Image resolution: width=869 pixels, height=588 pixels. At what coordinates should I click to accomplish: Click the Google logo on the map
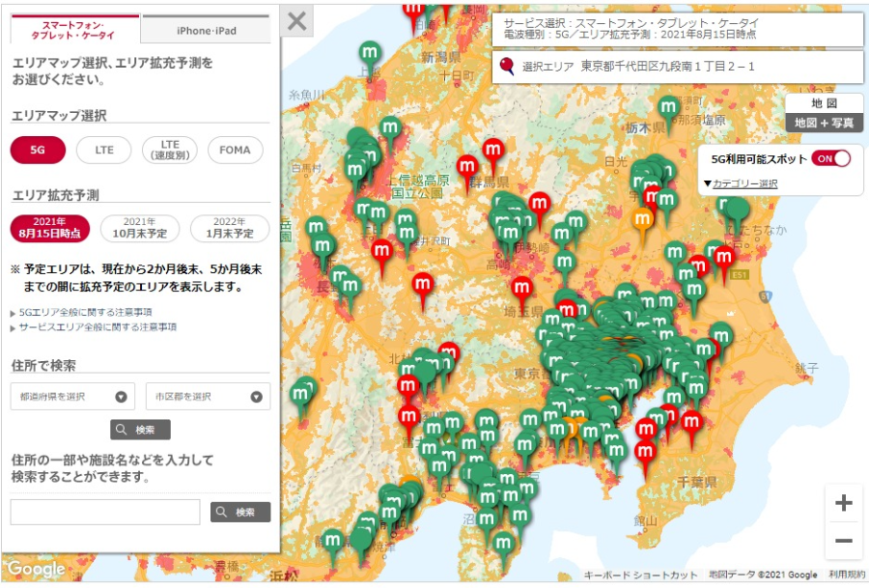coord(37,569)
